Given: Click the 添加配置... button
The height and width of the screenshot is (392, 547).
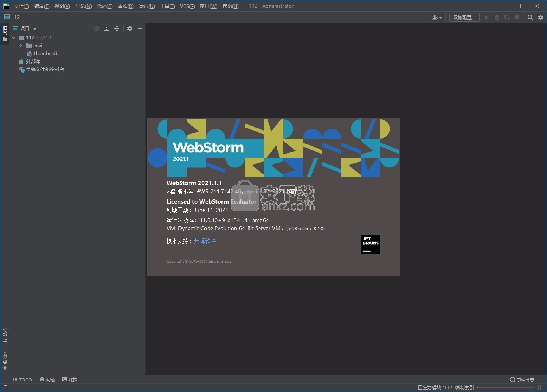Looking at the screenshot, I should (x=464, y=17).
